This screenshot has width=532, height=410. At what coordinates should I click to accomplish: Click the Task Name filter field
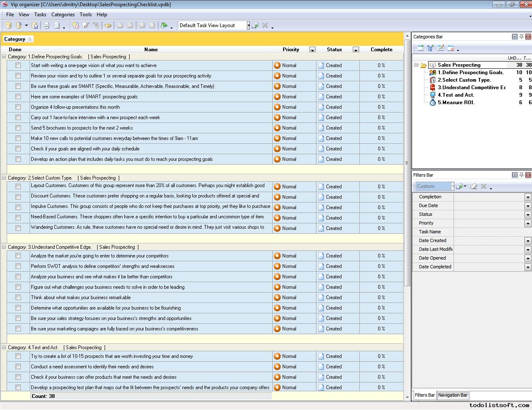point(492,232)
